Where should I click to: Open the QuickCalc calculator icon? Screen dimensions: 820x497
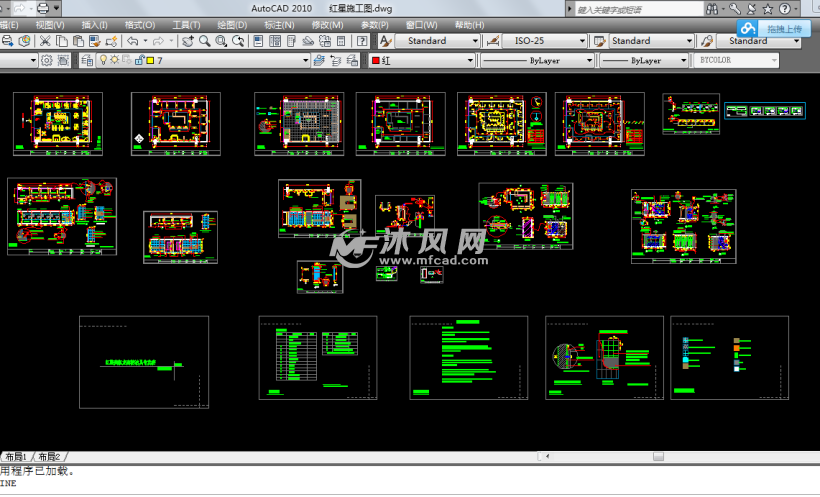(x=341, y=41)
